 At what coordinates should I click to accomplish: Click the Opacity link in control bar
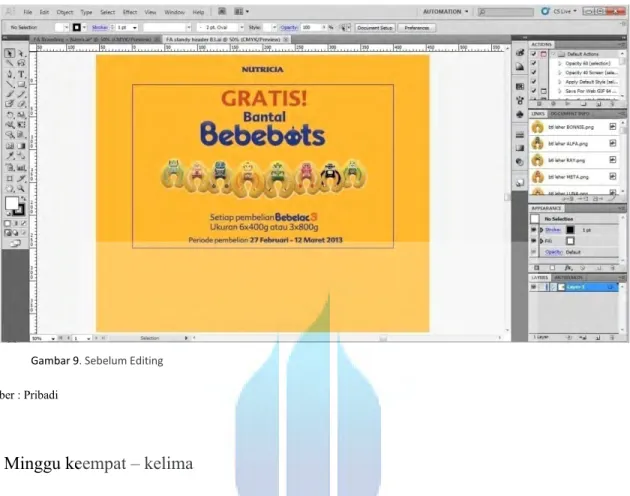pos(289,27)
